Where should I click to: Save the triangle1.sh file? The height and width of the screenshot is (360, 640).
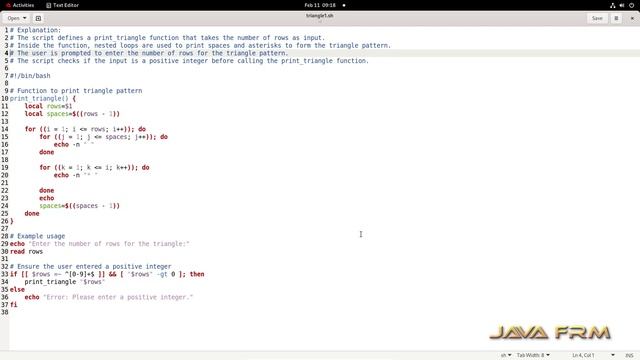point(597,18)
